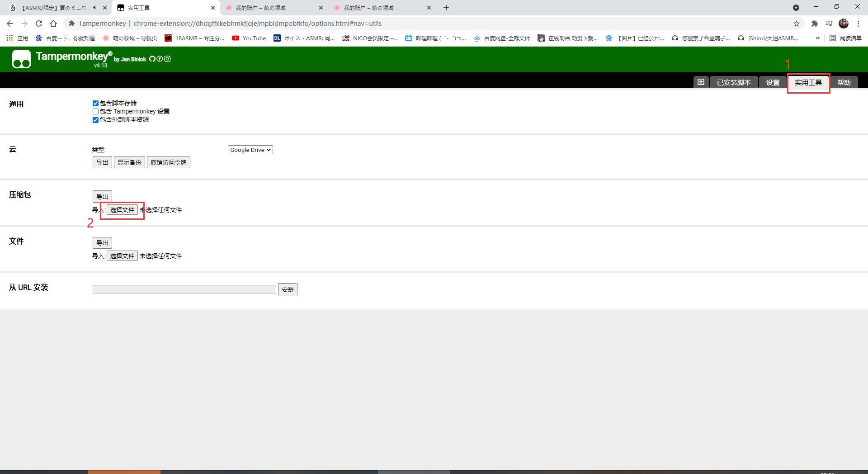Image resolution: width=868 pixels, height=474 pixels.
Task: Open the Tampermonkey GitHub icon link
Action: coord(152,59)
